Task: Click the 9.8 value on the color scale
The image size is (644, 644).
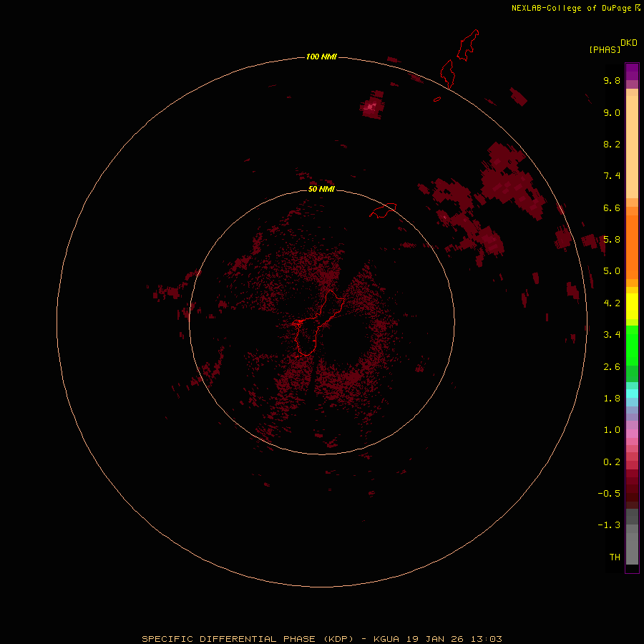Action: (x=612, y=80)
